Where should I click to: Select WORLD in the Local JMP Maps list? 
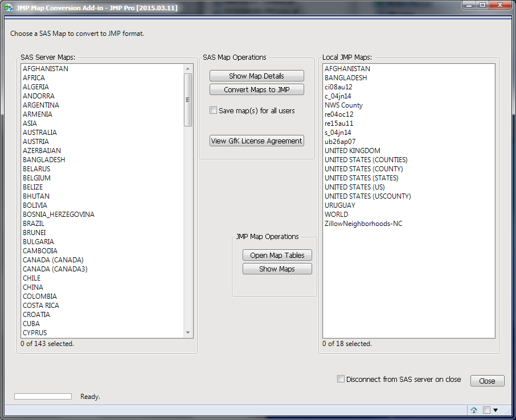[336, 214]
